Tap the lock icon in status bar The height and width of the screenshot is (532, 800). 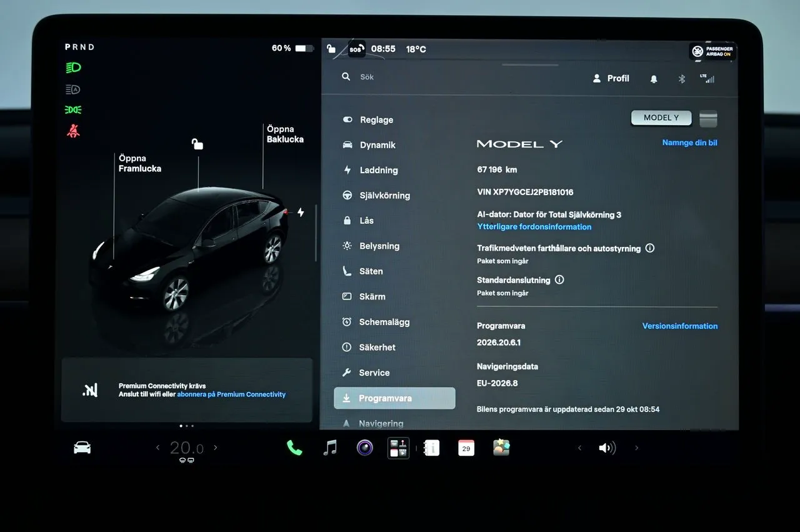[x=331, y=49]
